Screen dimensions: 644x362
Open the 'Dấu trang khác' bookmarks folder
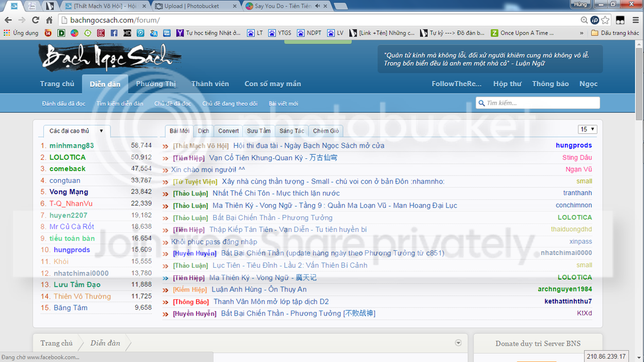coord(614,33)
